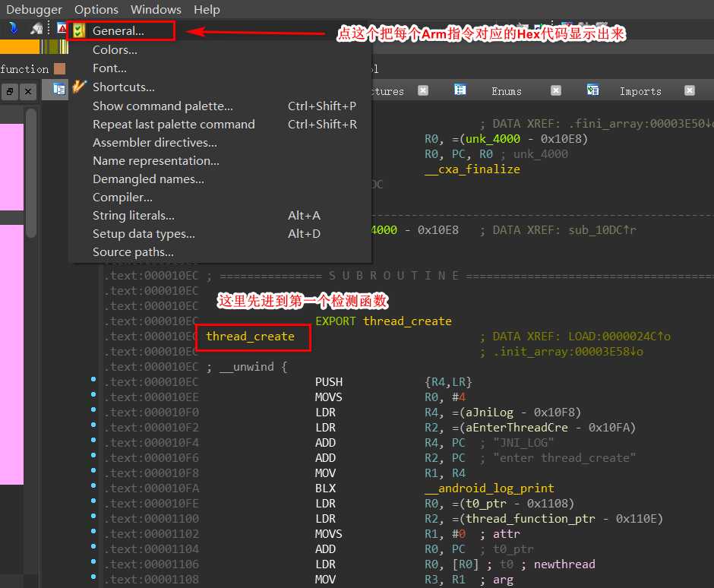Viewport: 714px width, 588px height.
Task: Follow the .fini_array:00003E50 xref
Action: [x=640, y=124]
